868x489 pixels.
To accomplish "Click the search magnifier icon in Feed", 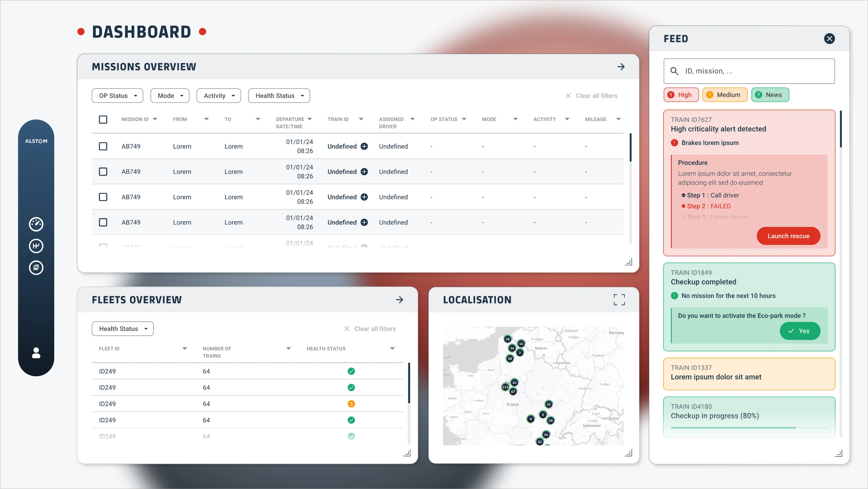I will tap(674, 71).
